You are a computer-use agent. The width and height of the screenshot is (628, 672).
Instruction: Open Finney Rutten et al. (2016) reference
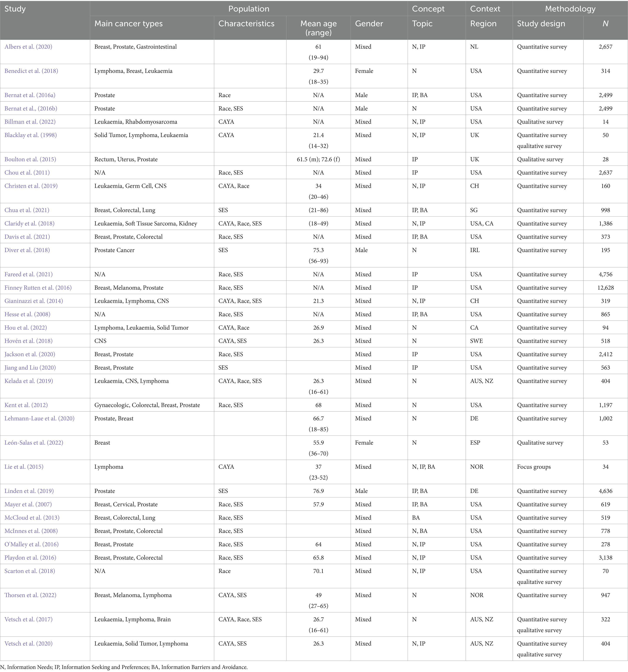point(38,288)
